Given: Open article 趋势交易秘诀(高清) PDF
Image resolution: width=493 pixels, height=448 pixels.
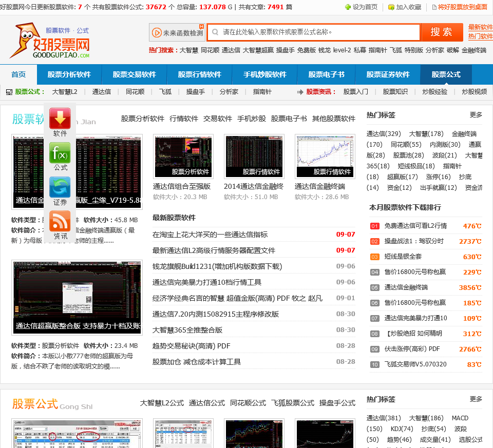Looking at the screenshot, I should coord(191,346).
